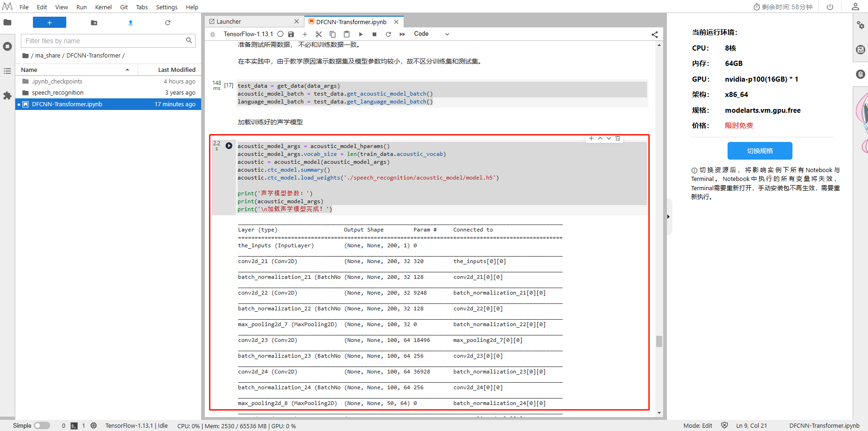This screenshot has height=431, width=868.
Task: Go to root folder icon in breadcrumb
Action: 25,56
